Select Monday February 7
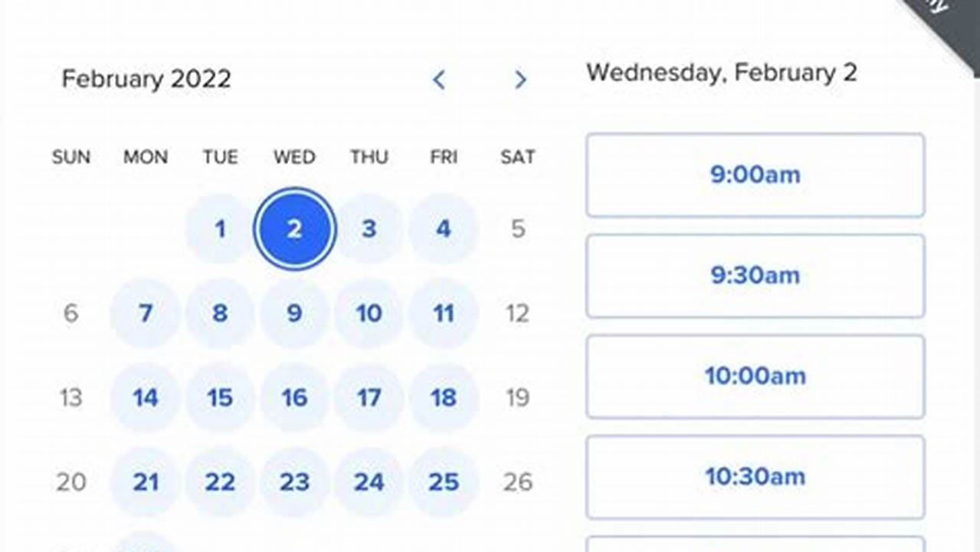 coord(146,313)
